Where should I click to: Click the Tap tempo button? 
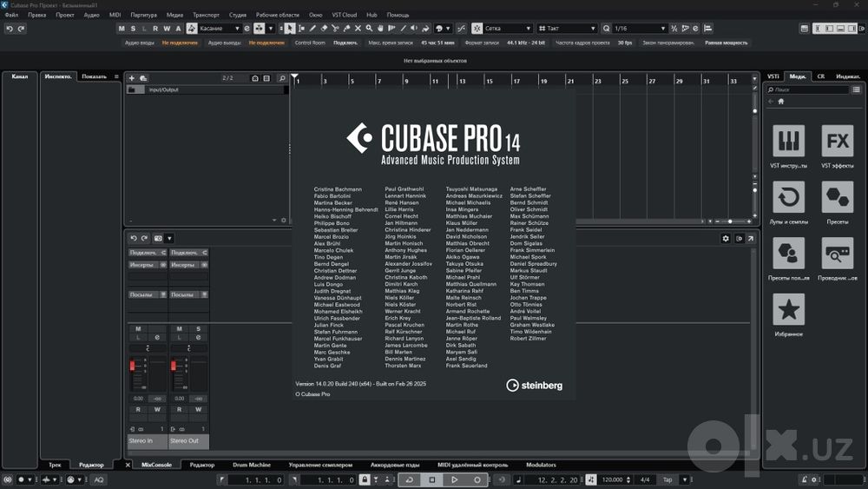tap(668, 479)
